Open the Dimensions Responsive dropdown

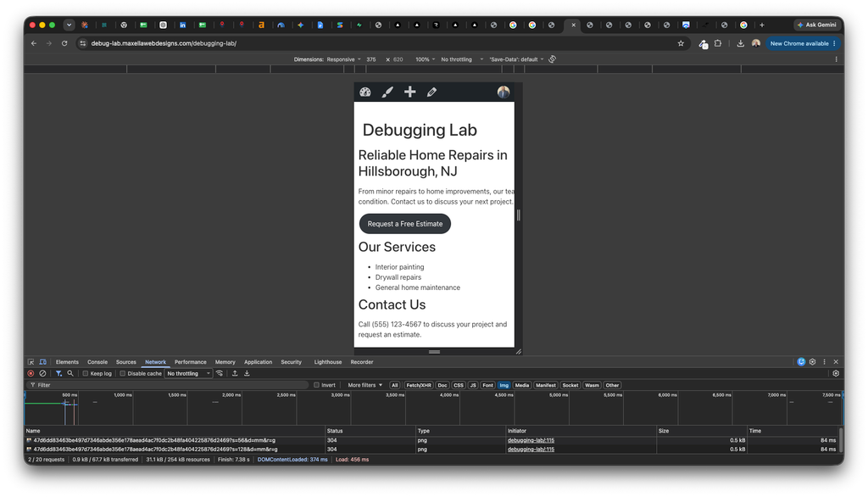click(344, 59)
